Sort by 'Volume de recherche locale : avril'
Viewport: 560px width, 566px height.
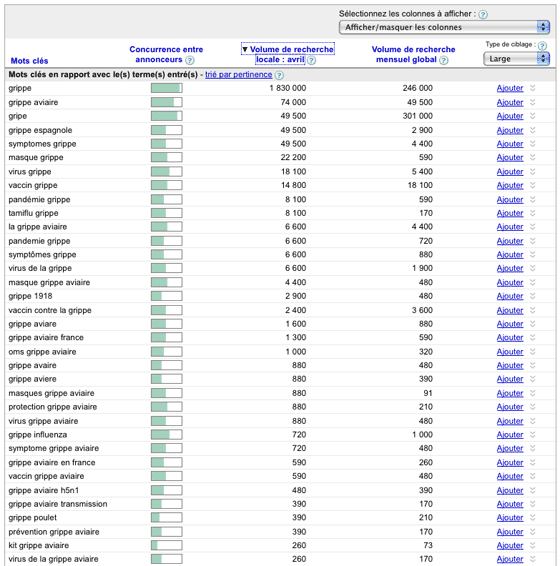(288, 54)
